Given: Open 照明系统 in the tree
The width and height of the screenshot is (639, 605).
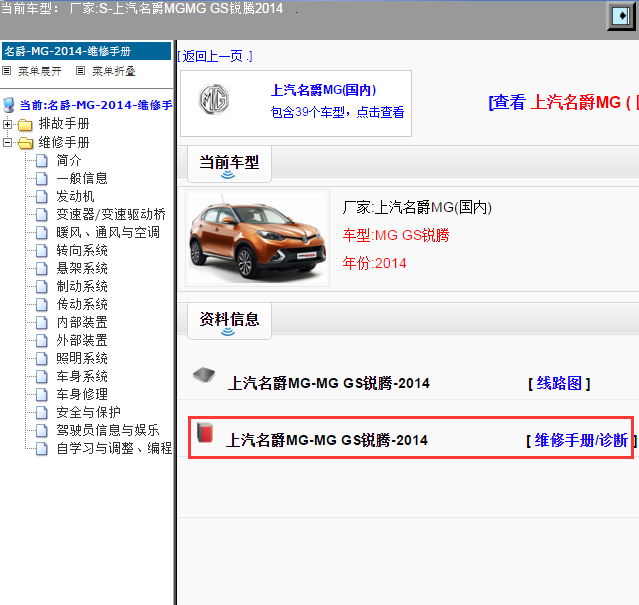Looking at the screenshot, I should tap(82, 359).
